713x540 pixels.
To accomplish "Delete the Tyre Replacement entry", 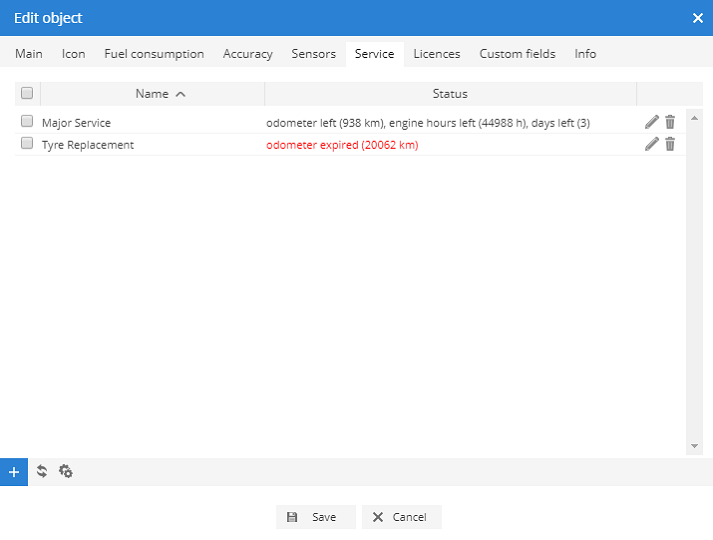I will 670,144.
